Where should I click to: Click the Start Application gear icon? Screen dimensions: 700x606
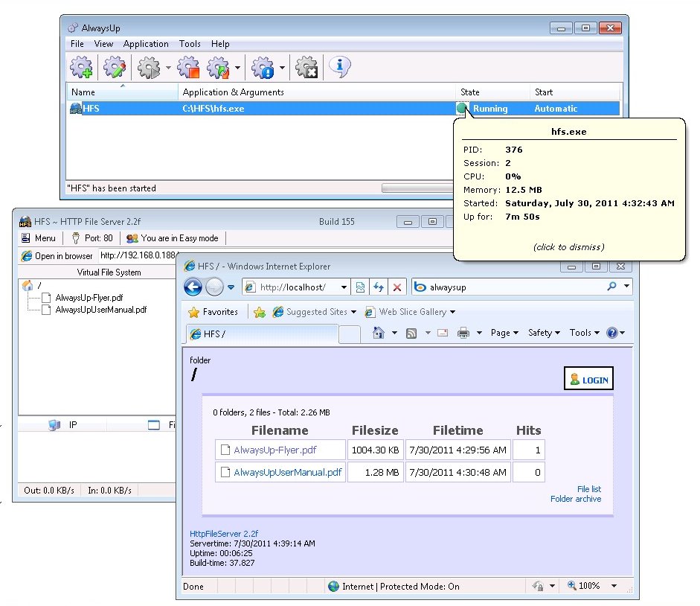coord(149,67)
